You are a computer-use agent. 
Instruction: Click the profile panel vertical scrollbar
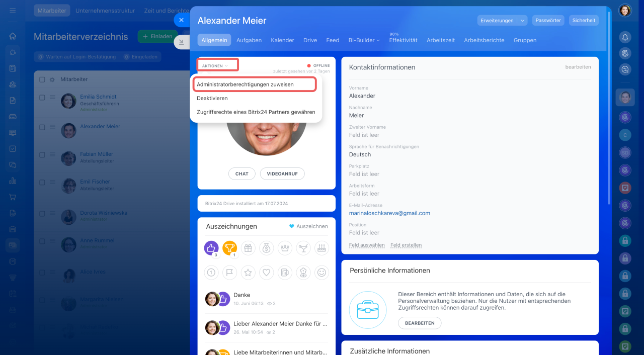point(610,108)
